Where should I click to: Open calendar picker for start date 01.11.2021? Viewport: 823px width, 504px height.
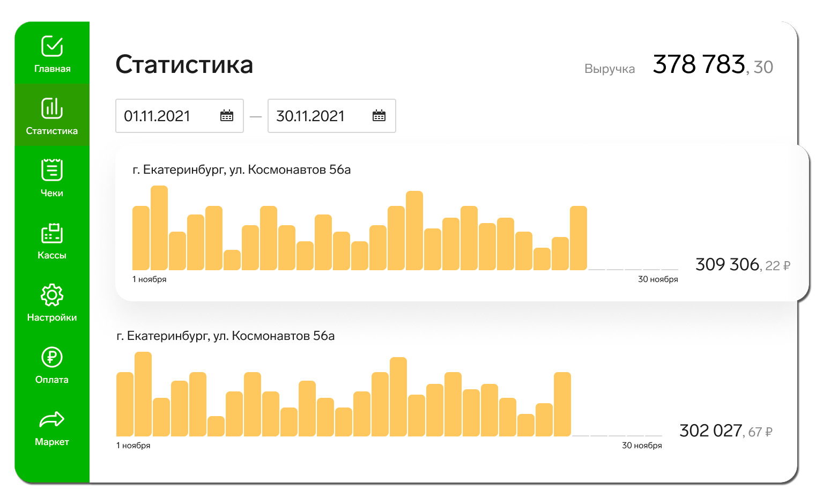pos(227,116)
